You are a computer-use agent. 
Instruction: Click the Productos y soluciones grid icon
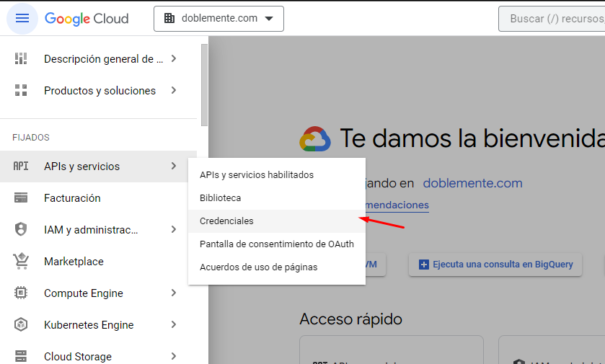coord(21,90)
